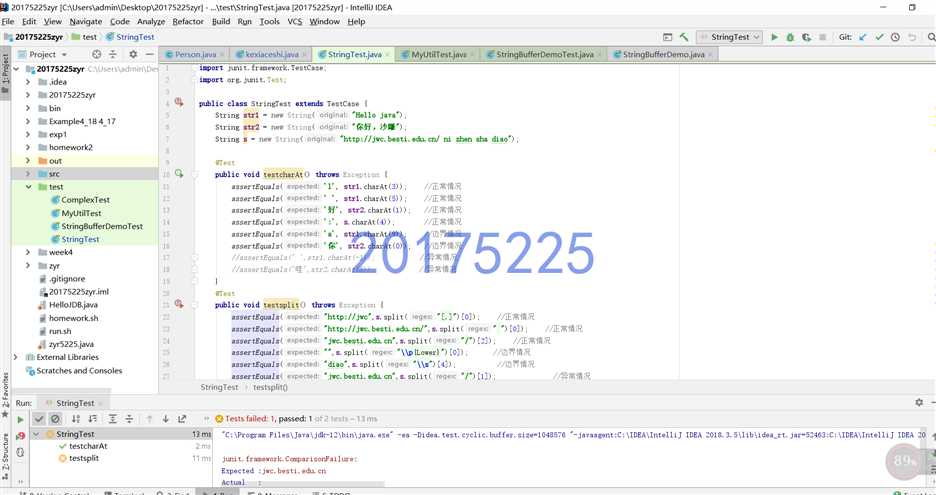This screenshot has width=936, height=495.
Task: Select zyr5225.java file
Action: coord(71,345)
